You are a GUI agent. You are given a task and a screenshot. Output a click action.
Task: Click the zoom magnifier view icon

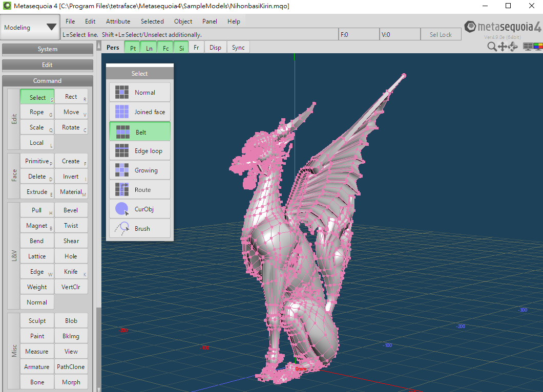(492, 47)
